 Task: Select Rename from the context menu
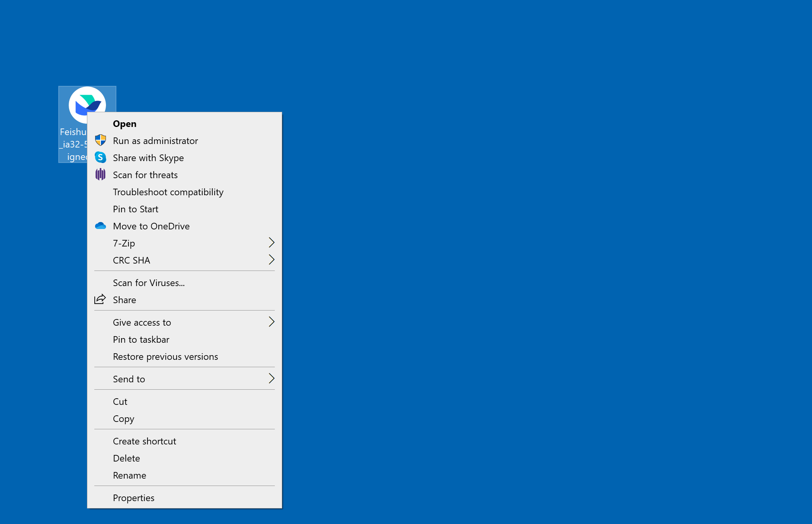(129, 475)
